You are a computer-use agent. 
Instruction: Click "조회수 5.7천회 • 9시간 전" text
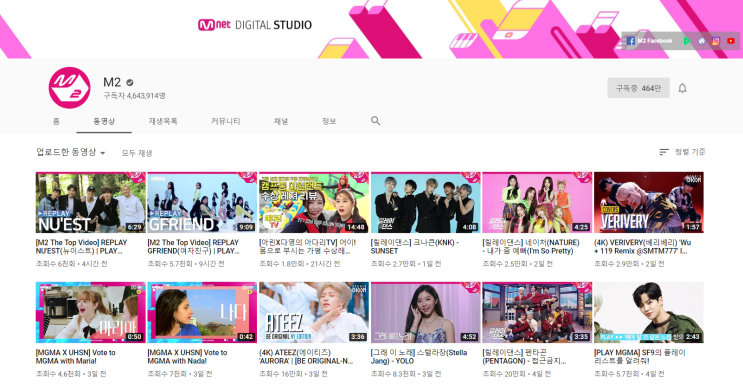(186, 264)
